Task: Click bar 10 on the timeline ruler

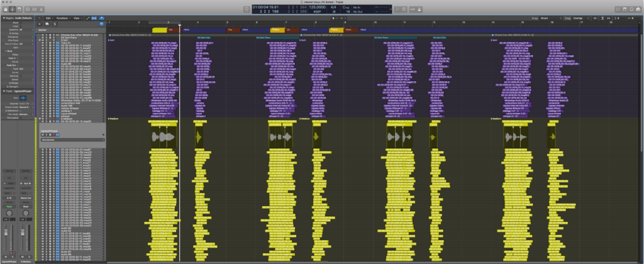Action: click(374, 23)
